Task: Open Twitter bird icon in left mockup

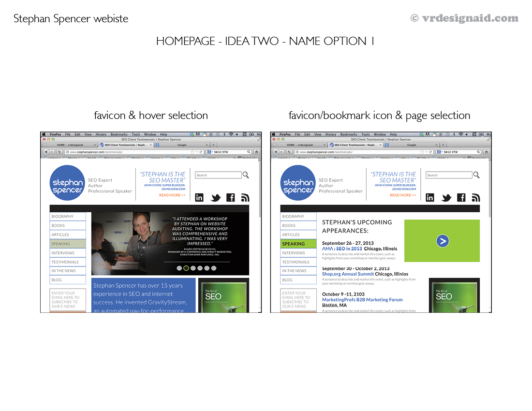Action: (x=215, y=198)
